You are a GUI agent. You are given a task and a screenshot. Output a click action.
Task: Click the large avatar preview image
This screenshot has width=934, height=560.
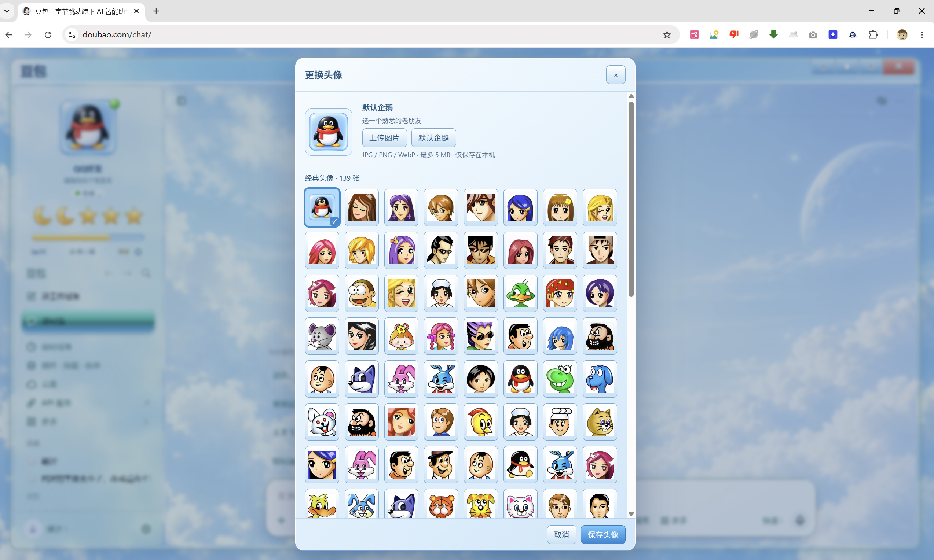[329, 132]
